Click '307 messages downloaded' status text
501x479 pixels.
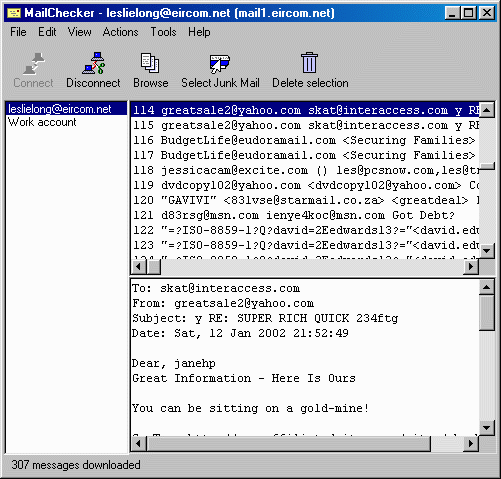tap(76, 465)
